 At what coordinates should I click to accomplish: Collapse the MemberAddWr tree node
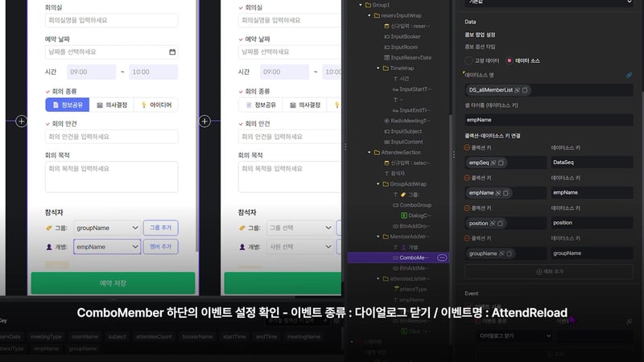(x=378, y=237)
